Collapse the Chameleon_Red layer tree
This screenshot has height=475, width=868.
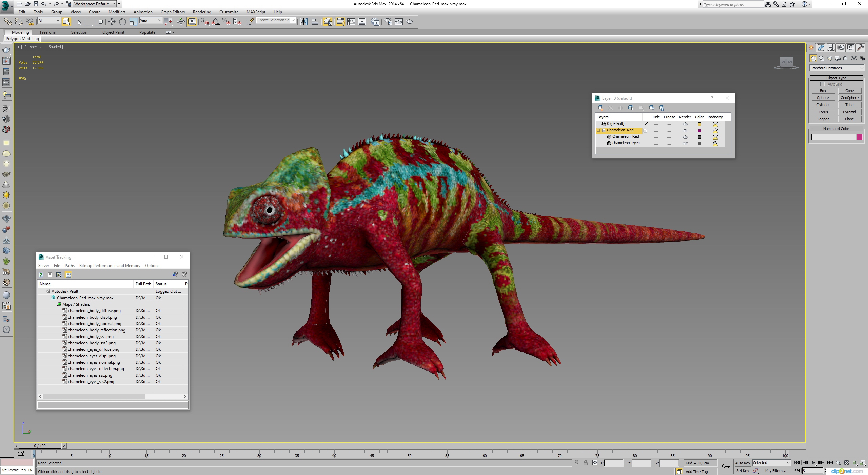coord(598,130)
